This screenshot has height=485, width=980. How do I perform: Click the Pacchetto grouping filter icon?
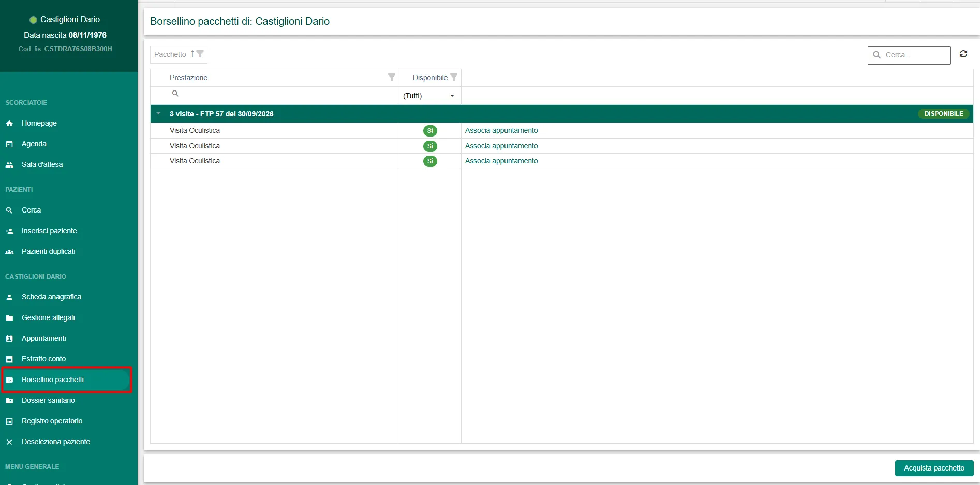(200, 54)
